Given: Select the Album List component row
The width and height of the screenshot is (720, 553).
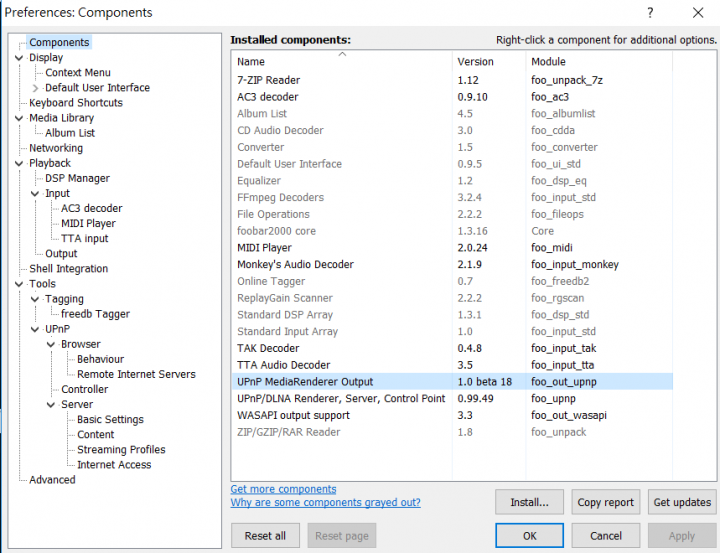Looking at the screenshot, I should [x=452, y=114].
